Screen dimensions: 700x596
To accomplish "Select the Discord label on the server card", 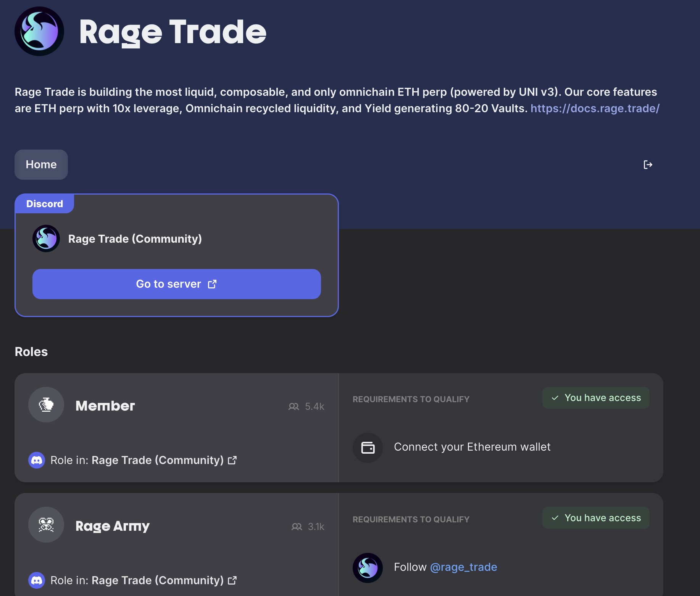I will click(x=44, y=203).
